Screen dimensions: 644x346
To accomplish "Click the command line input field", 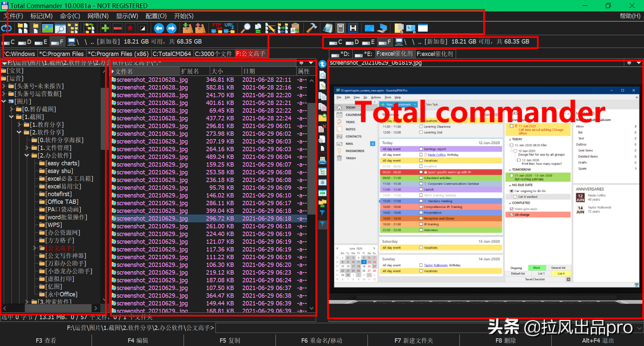I will [426, 328].
